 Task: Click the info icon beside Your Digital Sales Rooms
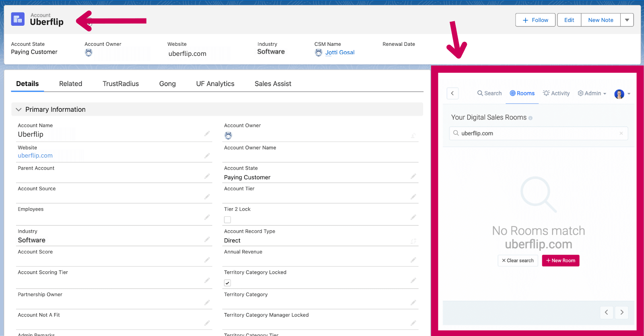(530, 118)
